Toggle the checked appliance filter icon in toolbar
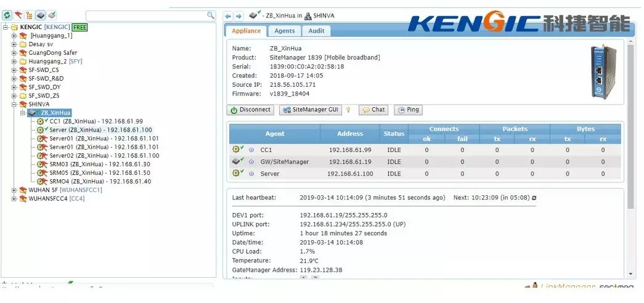 click(x=52, y=15)
